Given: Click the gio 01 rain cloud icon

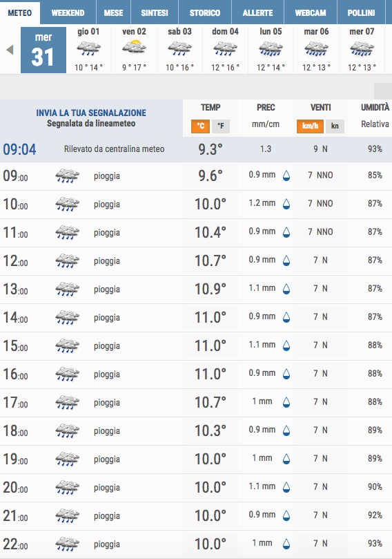Looking at the screenshot, I should tap(88, 48).
